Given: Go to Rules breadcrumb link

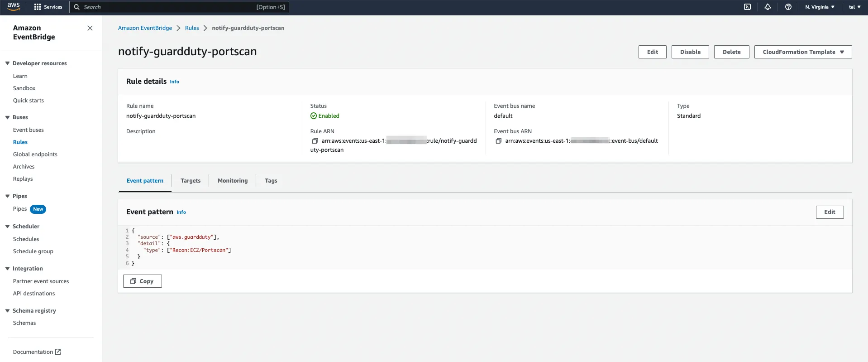Looking at the screenshot, I should pos(192,28).
